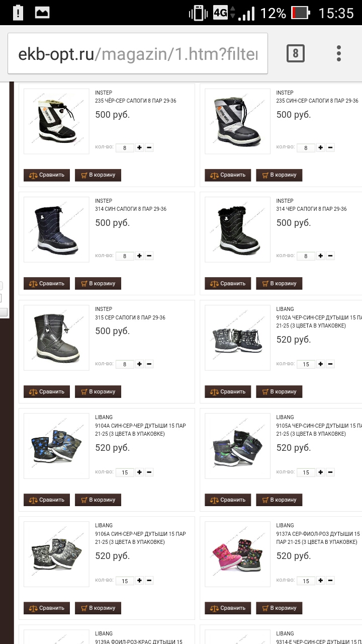Increase quantity for 9104A ДУТЫШИ
This screenshot has height=644, width=362.
pos(139,472)
